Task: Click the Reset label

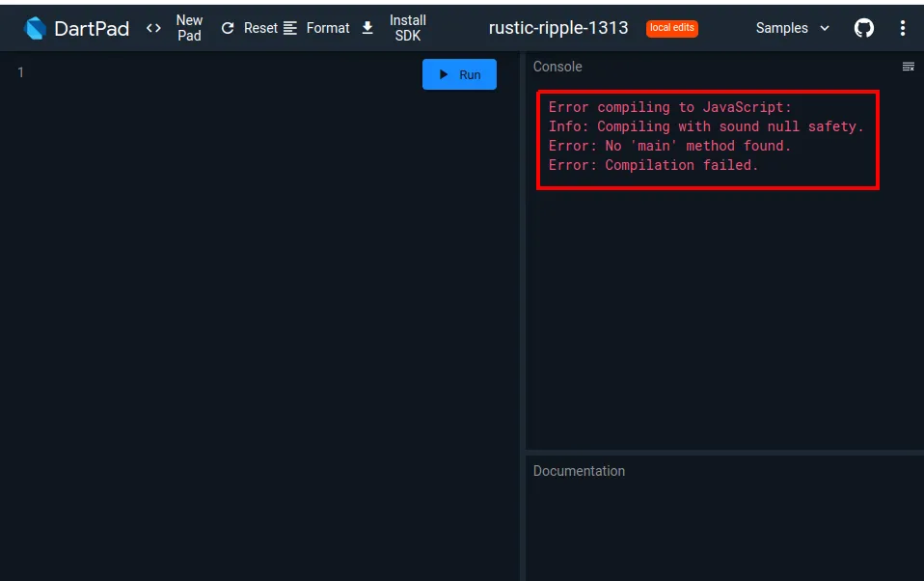Action: coord(260,28)
